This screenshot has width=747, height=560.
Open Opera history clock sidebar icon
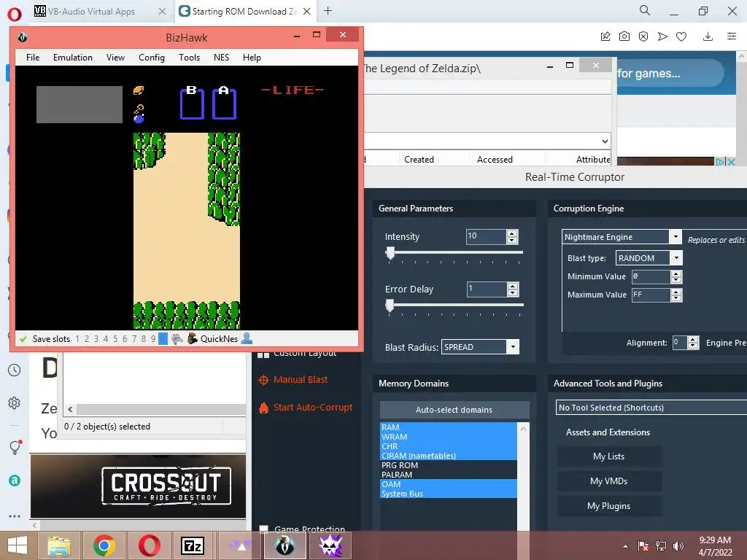[15, 370]
